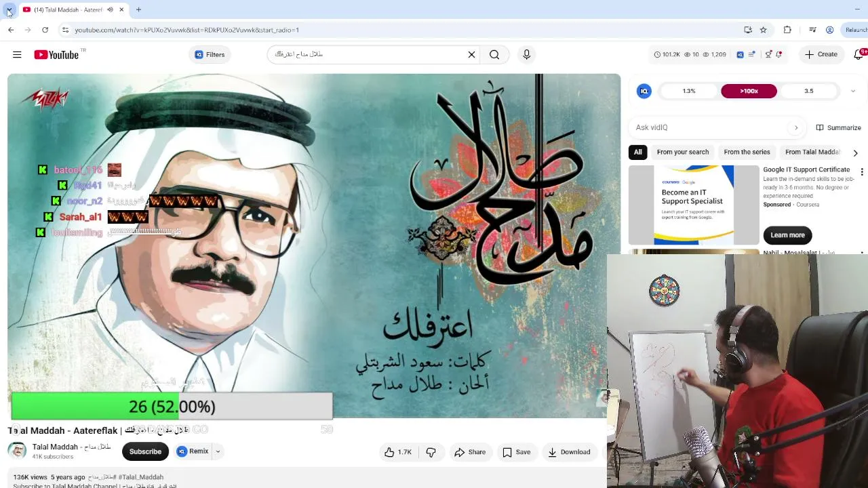Open vidIQ Filters button
This screenshot has width=868, height=488.
pyautogui.click(x=210, y=55)
